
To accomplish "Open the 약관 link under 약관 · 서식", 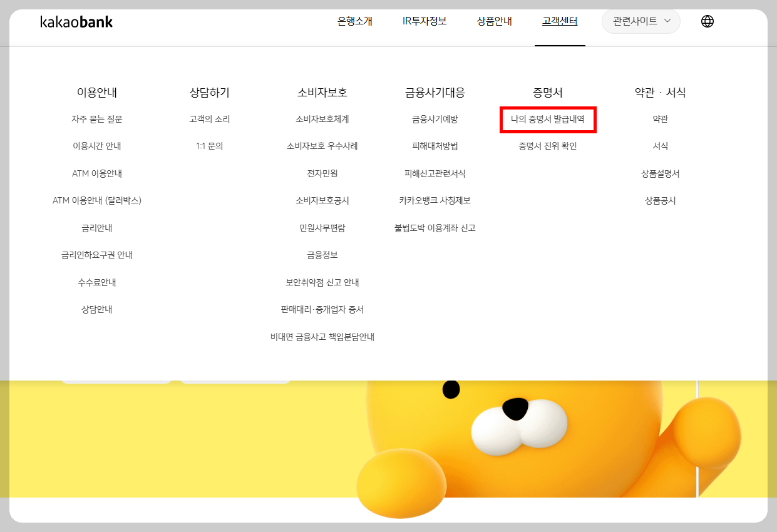I will click(661, 119).
